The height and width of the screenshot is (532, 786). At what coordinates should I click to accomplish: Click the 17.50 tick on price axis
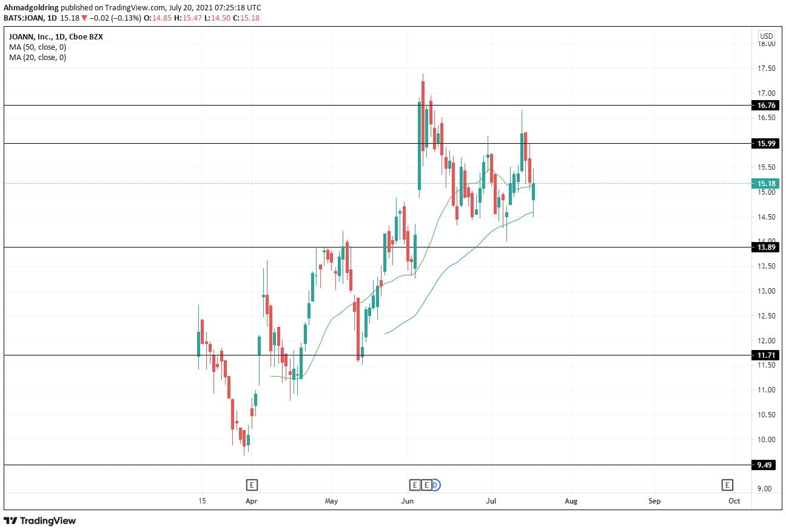[767, 69]
